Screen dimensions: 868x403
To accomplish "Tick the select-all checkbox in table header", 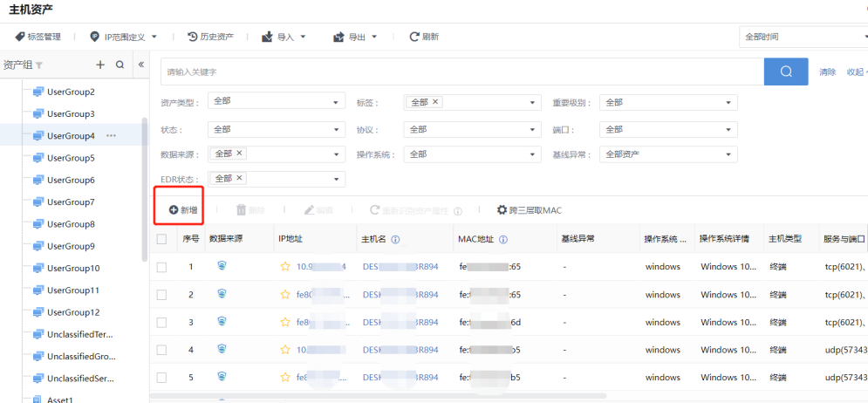I will (161, 239).
